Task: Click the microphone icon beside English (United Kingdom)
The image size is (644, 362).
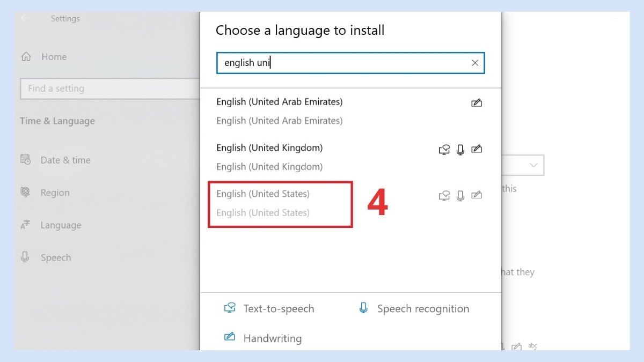Action: pyautogui.click(x=460, y=150)
